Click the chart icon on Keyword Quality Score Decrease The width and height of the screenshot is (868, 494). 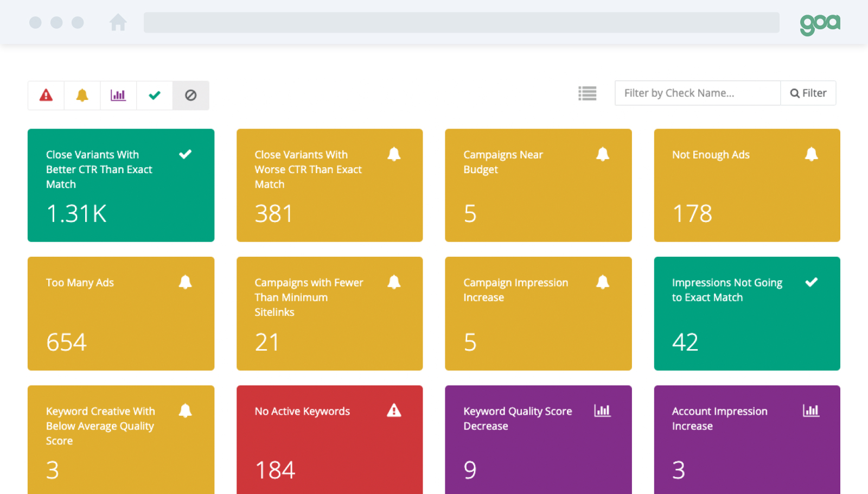[x=603, y=410]
